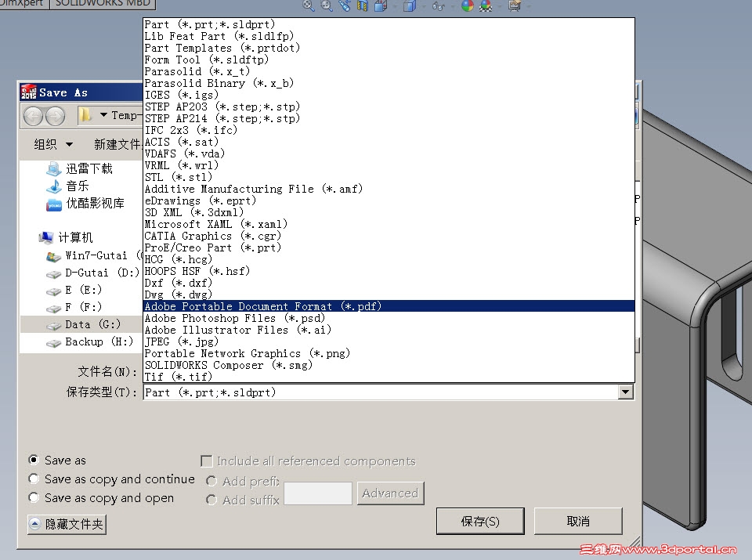Open the address path dropdown before Temp
The width and height of the screenshot is (752, 560).
click(103, 115)
